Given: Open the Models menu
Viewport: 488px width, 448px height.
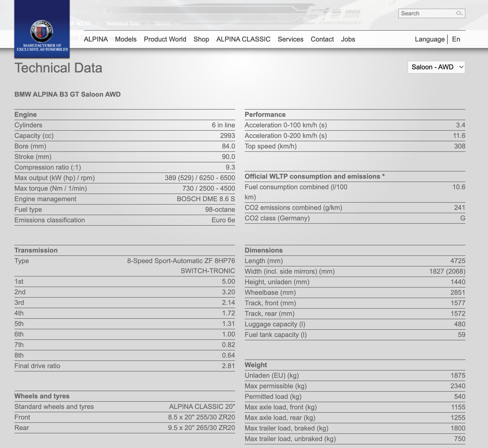Looking at the screenshot, I should point(126,39).
